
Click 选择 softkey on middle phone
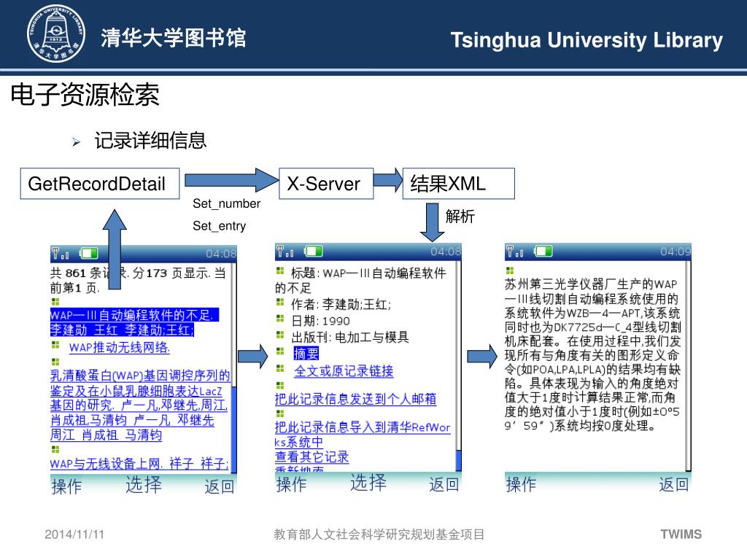[x=368, y=483]
